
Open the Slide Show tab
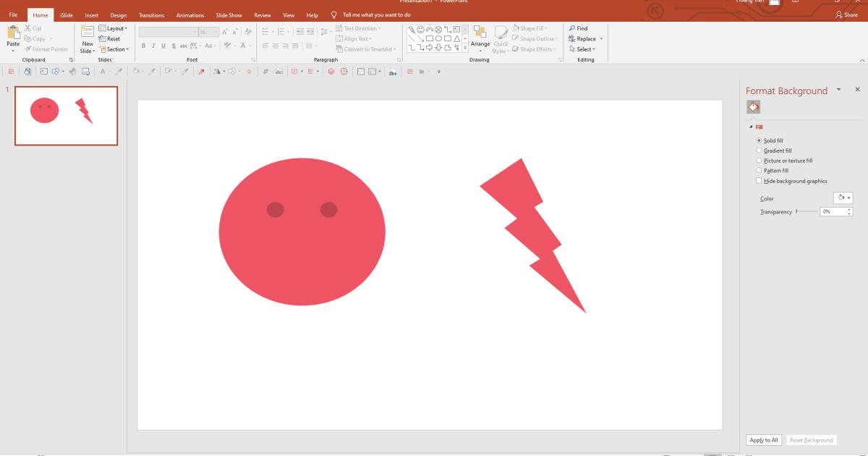[229, 14]
